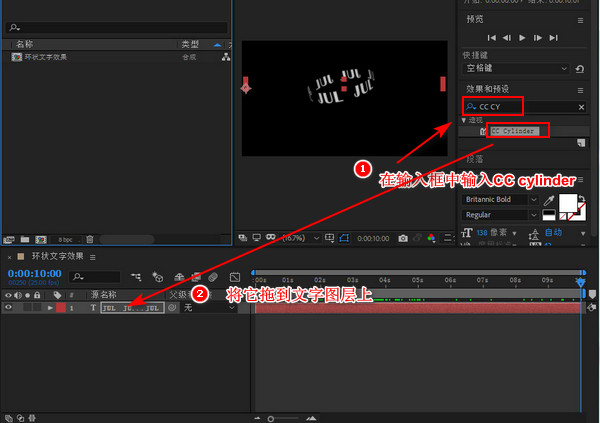
Task: Open the 8 bpc color depth setting
Action: 65,240
